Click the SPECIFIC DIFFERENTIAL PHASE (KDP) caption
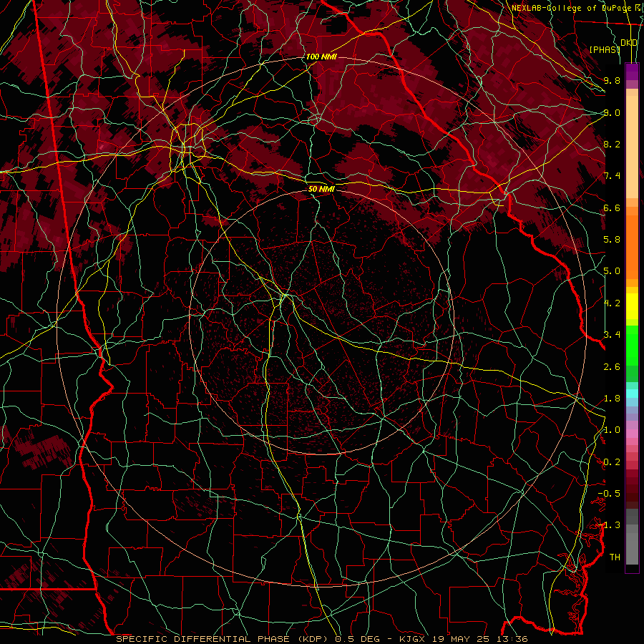 [x=223, y=639]
